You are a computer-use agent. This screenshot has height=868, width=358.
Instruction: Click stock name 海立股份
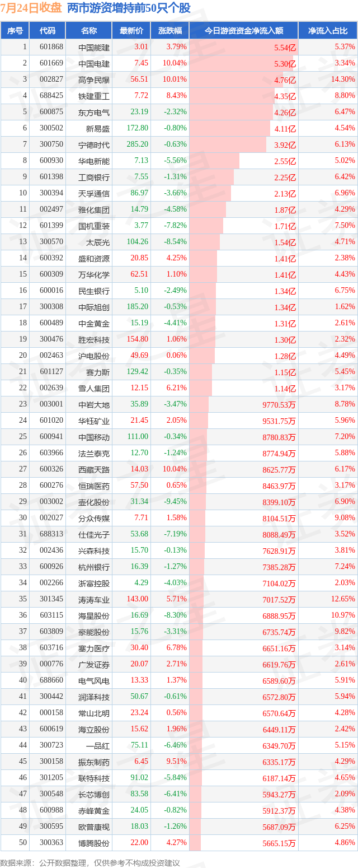tap(94, 729)
